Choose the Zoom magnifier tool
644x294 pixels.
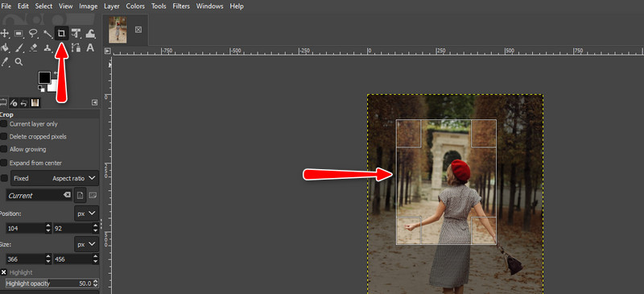point(19,62)
